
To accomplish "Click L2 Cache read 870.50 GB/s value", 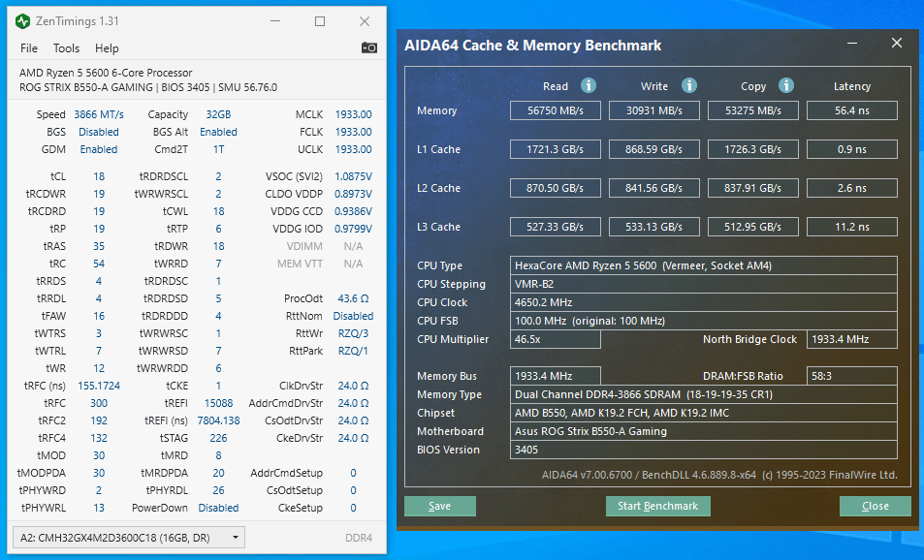I will (x=556, y=188).
